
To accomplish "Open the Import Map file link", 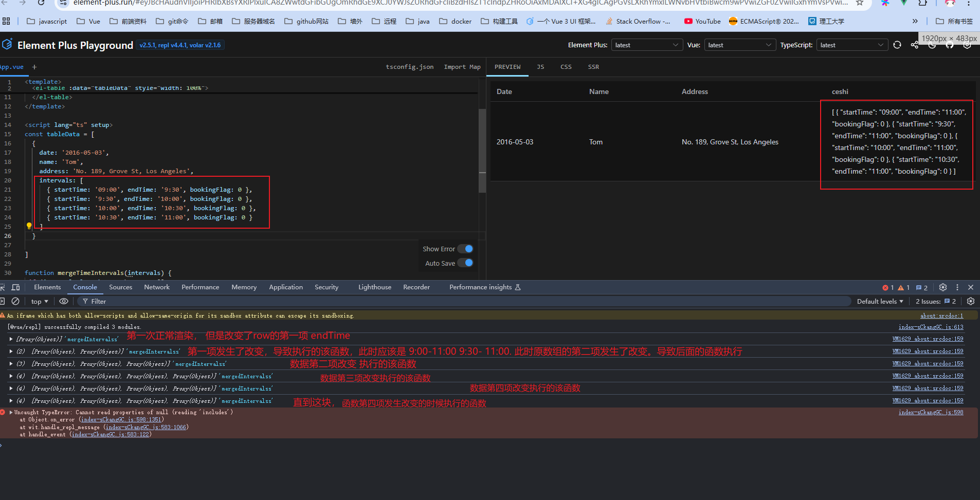I will 462,67.
